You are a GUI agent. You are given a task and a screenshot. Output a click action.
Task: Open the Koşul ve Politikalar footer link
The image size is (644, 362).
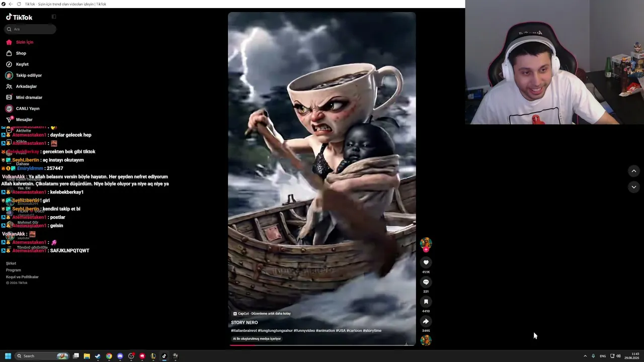pos(22,277)
